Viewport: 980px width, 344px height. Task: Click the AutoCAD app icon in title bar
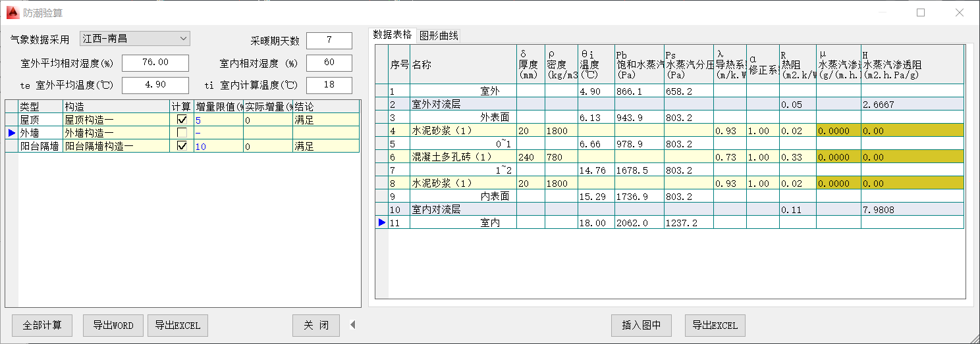(12, 12)
